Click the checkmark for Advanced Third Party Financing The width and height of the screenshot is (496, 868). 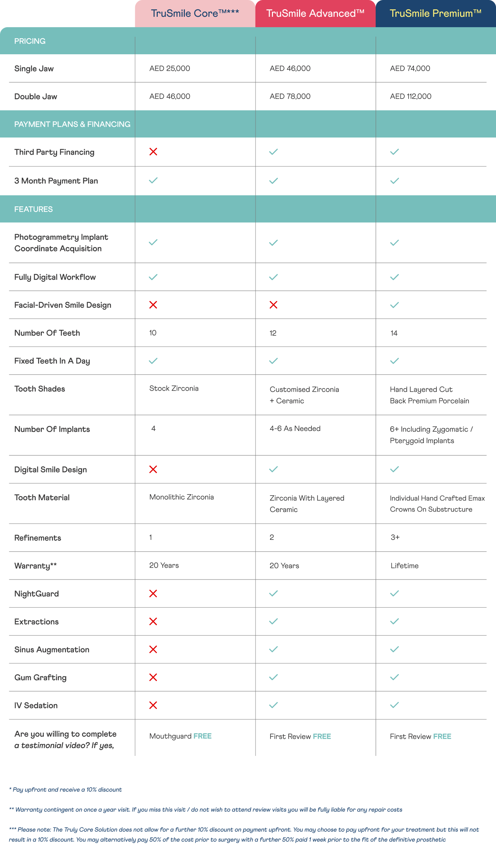[x=273, y=152]
